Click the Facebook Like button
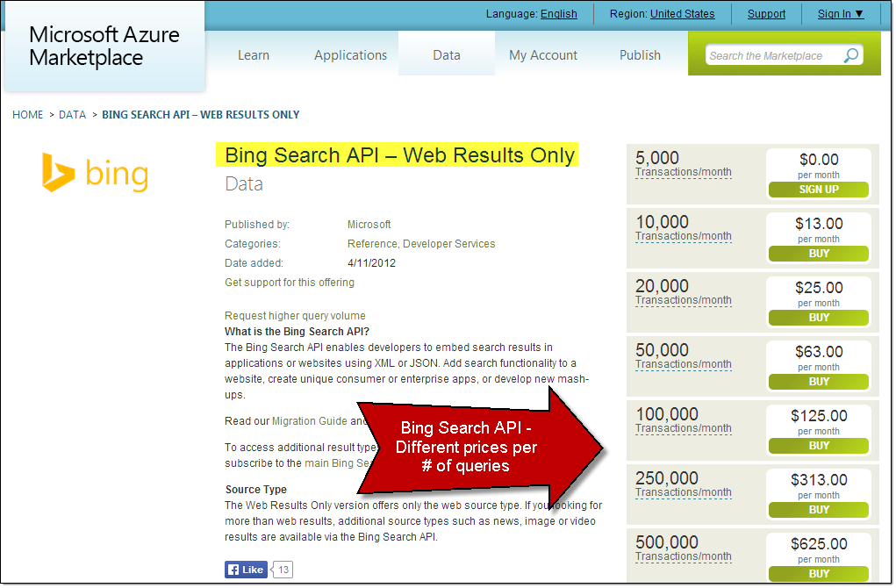 246,570
